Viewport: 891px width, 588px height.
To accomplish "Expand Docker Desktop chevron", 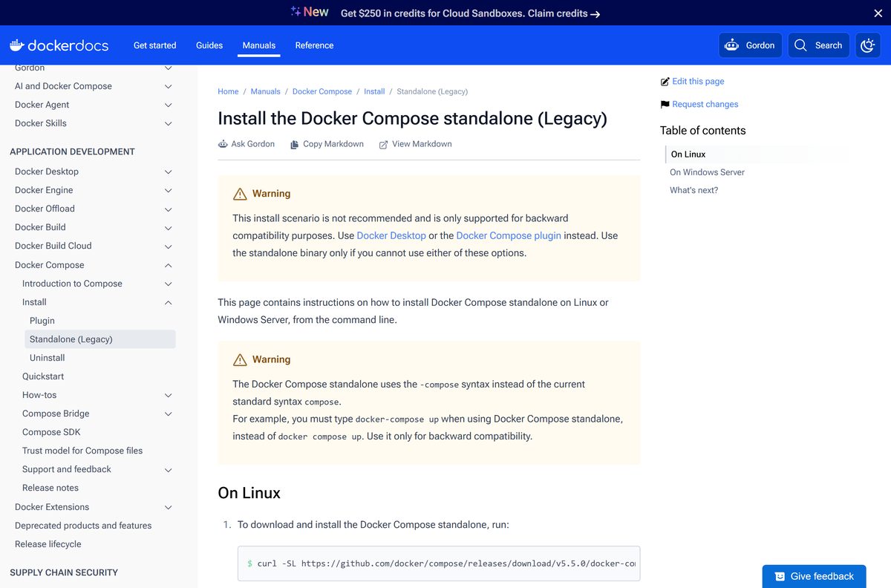I will (x=169, y=172).
